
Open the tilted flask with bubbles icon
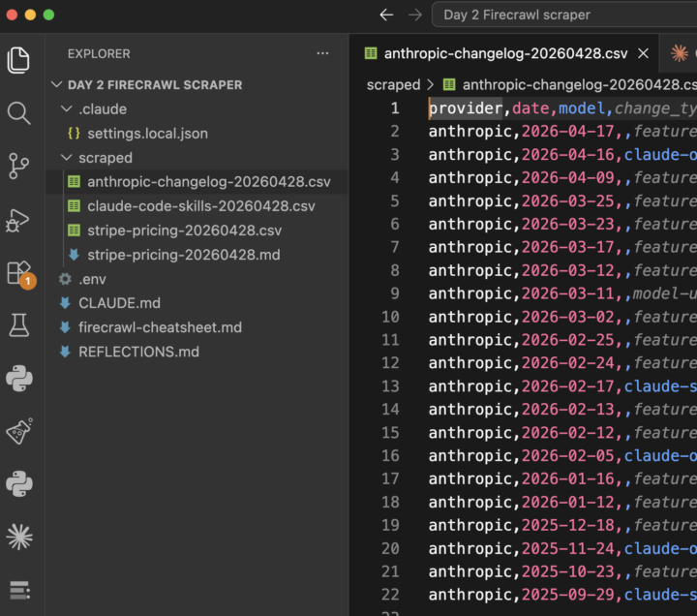(x=19, y=431)
